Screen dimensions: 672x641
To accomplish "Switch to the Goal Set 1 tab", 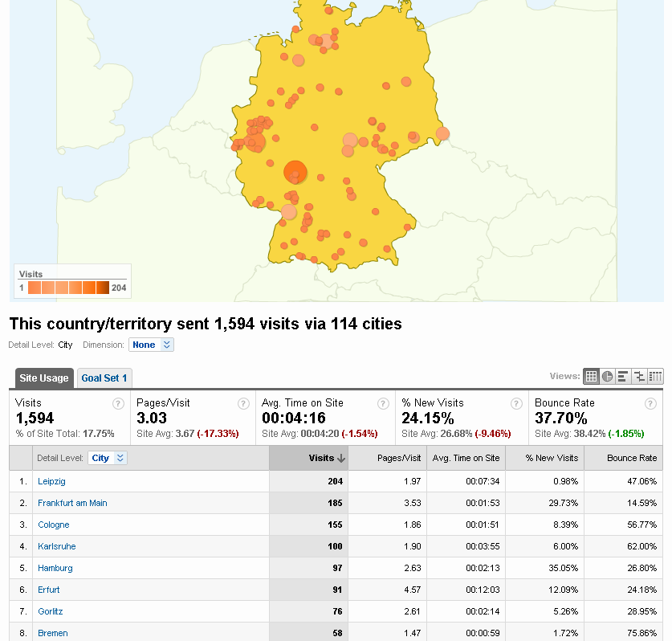I will pos(104,378).
